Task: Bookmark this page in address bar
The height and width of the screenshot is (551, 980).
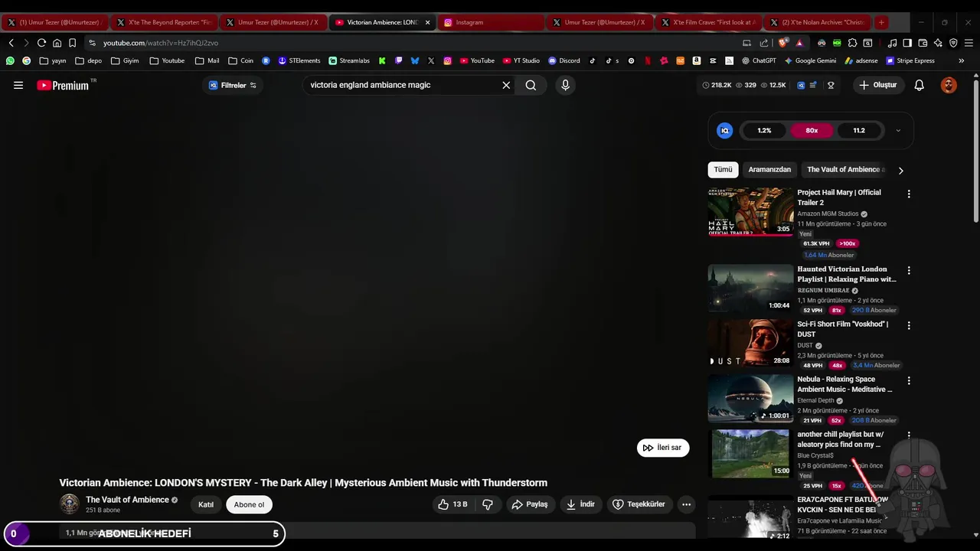Action: point(72,43)
